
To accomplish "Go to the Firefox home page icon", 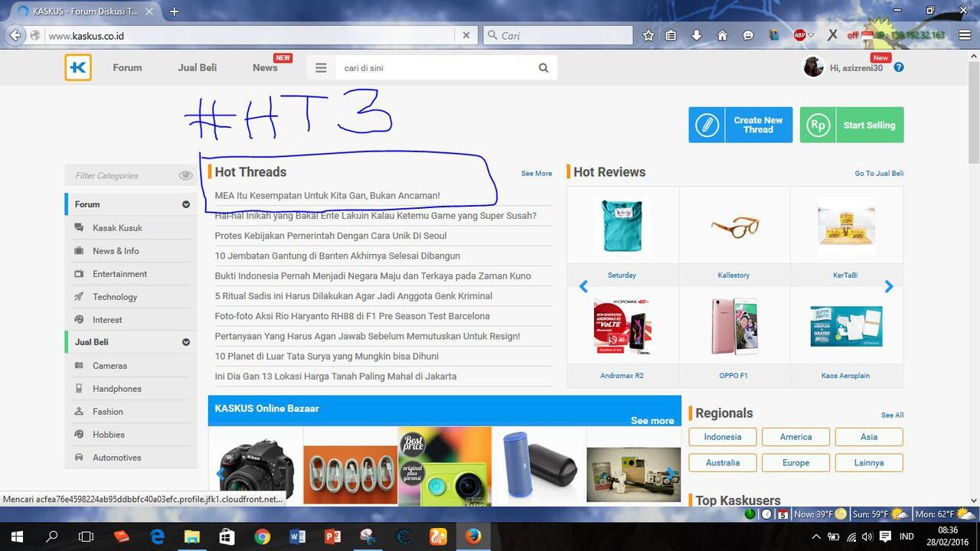I will tap(722, 35).
